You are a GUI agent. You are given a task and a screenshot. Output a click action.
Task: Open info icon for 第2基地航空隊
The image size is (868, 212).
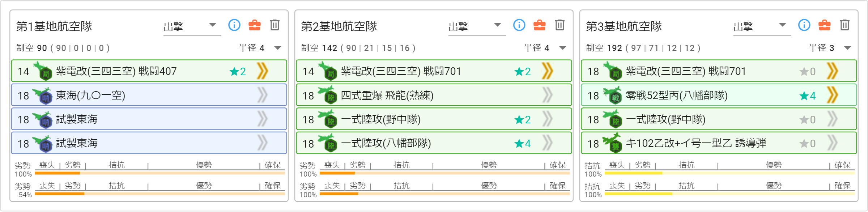pyautogui.click(x=519, y=25)
